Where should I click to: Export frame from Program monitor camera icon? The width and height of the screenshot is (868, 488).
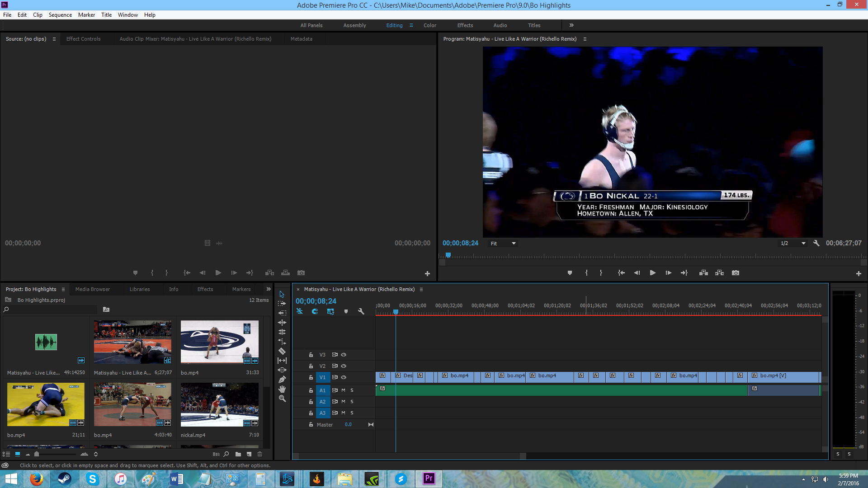click(x=736, y=273)
